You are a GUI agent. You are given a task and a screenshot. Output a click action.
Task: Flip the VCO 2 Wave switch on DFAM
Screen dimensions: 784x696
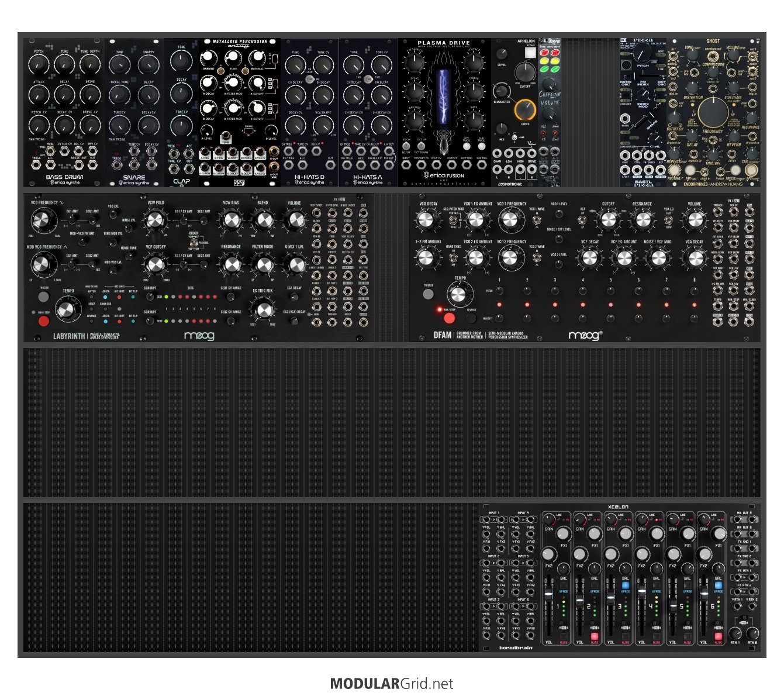click(x=536, y=258)
